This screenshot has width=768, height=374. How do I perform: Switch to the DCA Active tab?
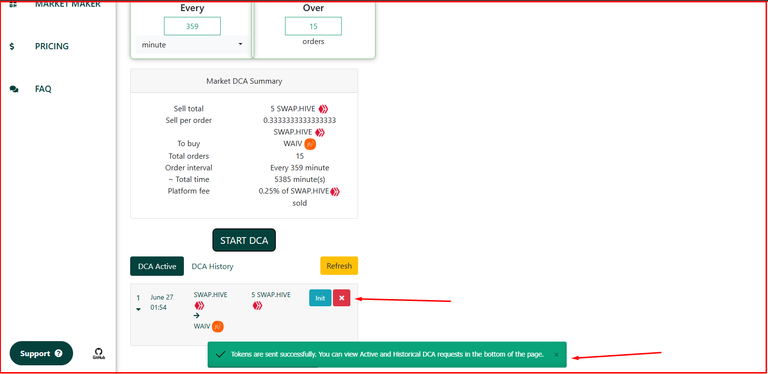coord(157,266)
